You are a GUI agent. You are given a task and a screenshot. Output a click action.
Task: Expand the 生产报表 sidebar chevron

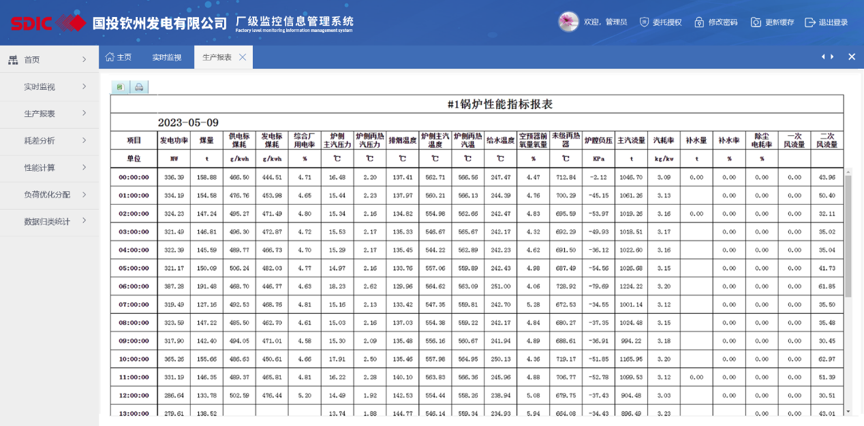coord(84,113)
